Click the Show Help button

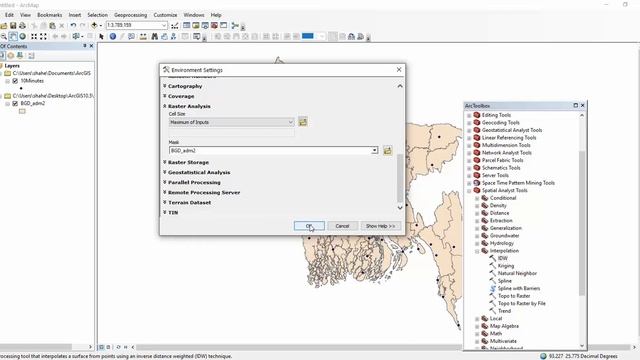point(380,226)
